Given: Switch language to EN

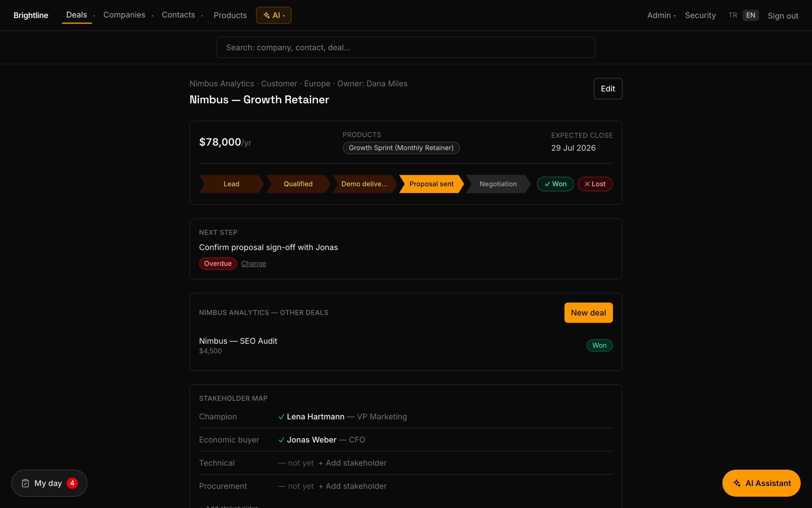Looking at the screenshot, I should coord(751,15).
